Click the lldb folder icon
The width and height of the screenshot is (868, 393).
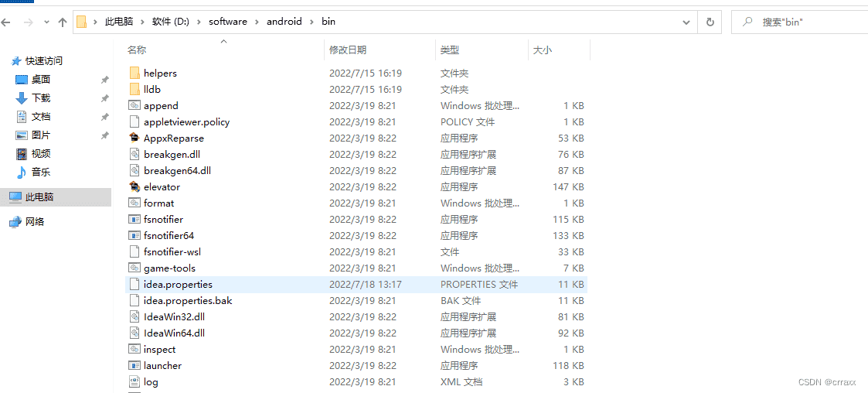tap(134, 89)
